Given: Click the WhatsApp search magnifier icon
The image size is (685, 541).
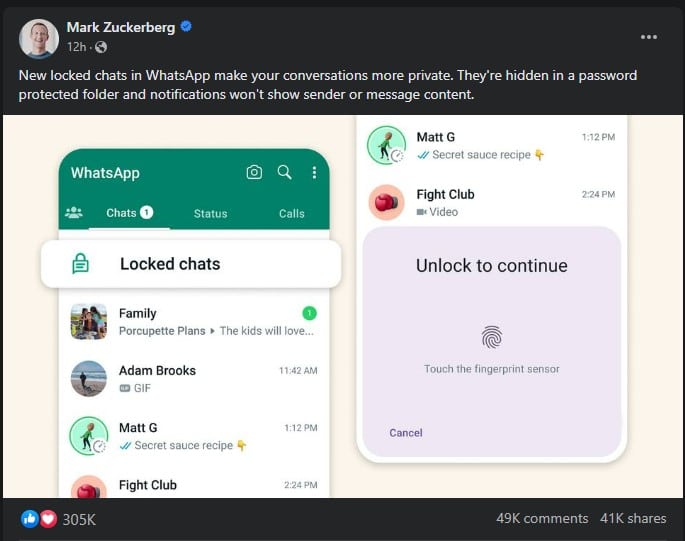Looking at the screenshot, I should pyautogui.click(x=285, y=173).
